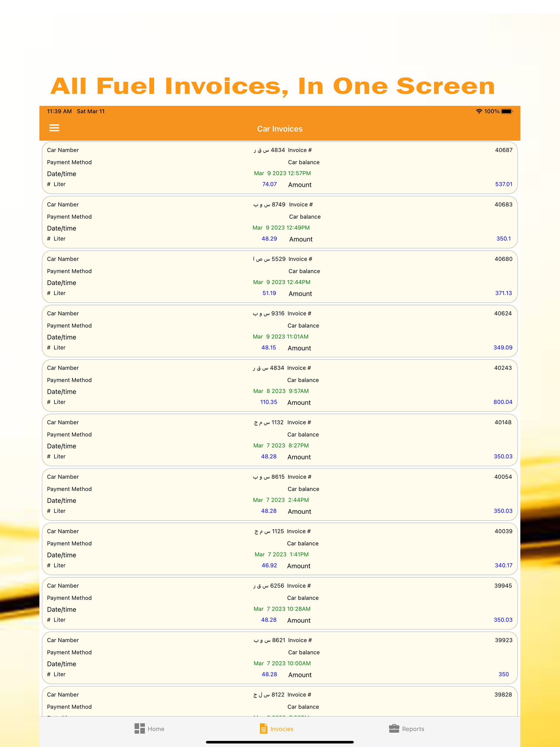560x747 pixels.
Task: Select the amount 537.01
Action: pyautogui.click(x=504, y=184)
